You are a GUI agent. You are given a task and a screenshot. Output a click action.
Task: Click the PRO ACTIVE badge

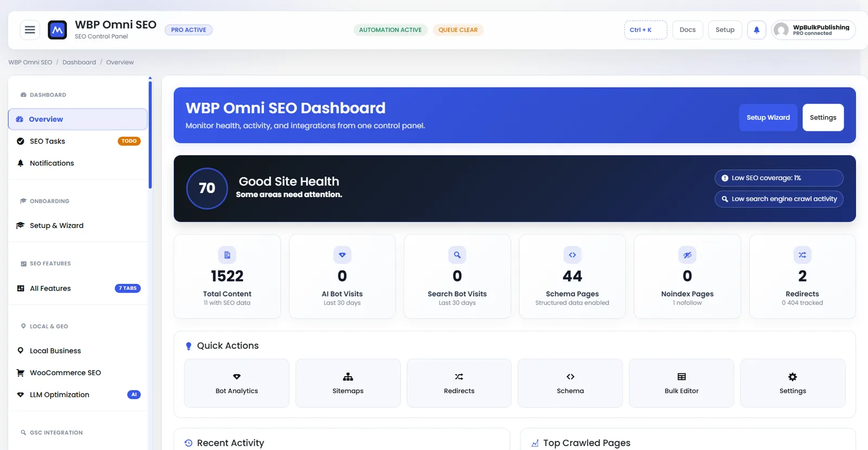(x=189, y=30)
